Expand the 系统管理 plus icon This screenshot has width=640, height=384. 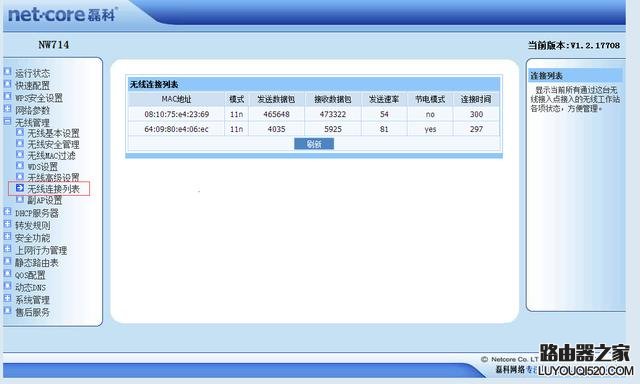coord(7,298)
